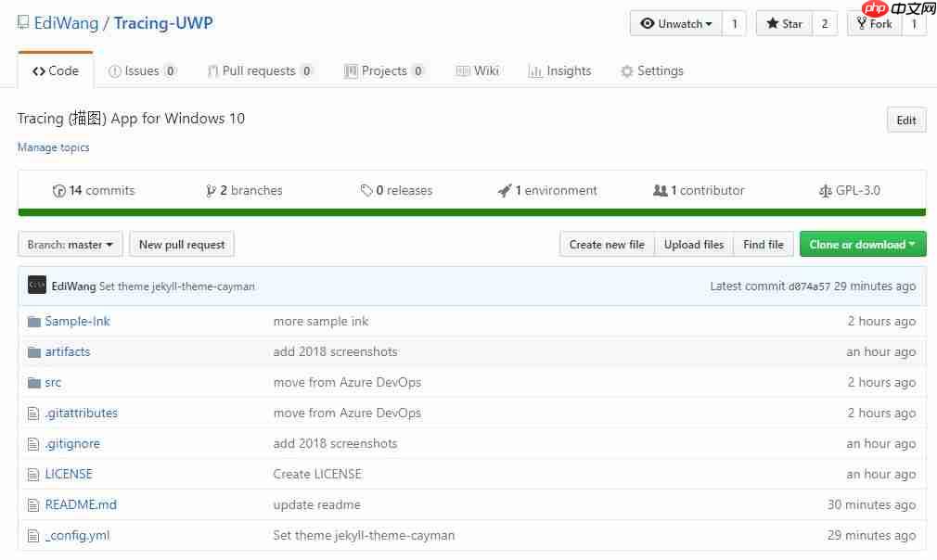Open the Settings tab
The image size is (937, 560).
(652, 71)
